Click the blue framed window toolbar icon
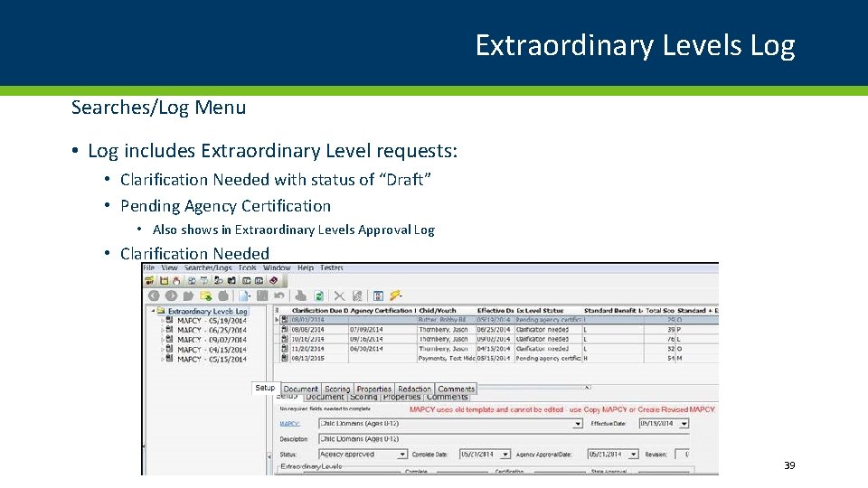 [379, 296]
